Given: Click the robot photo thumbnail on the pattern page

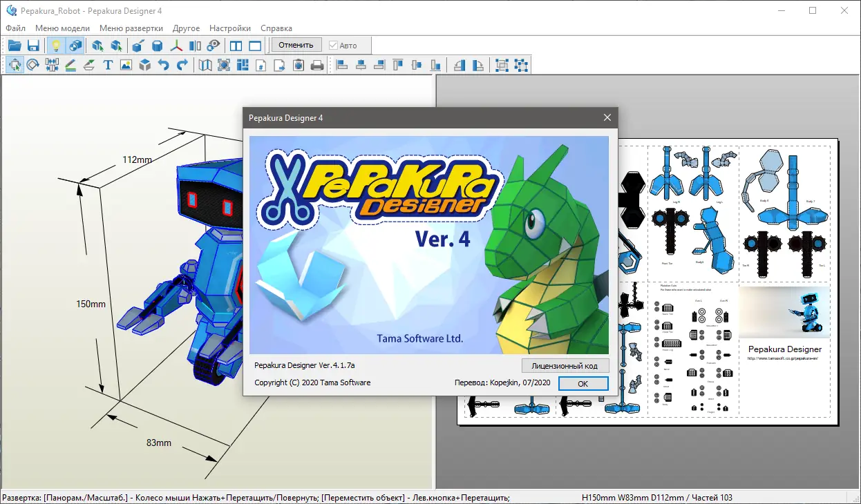Looking at the screenshot, I should 784,312.
